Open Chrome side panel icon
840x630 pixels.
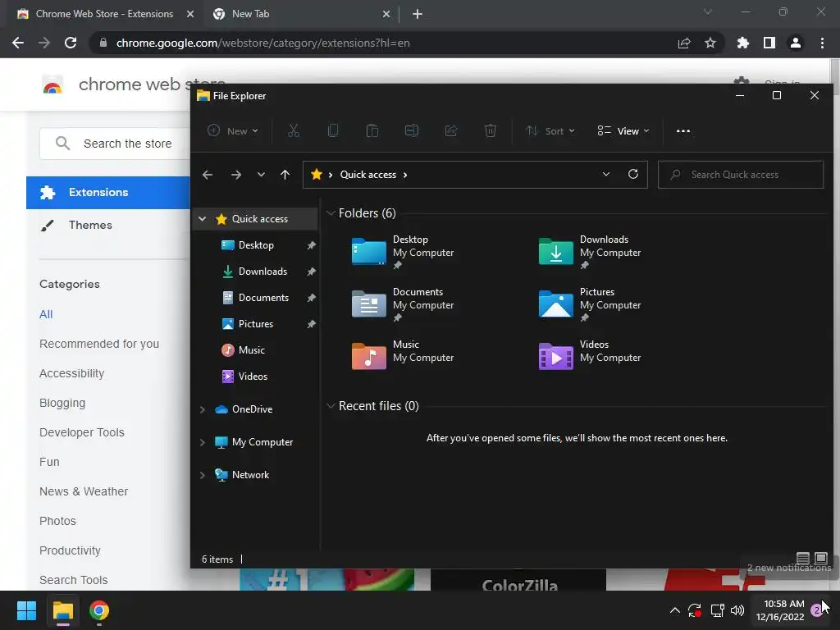pos(769,43)
